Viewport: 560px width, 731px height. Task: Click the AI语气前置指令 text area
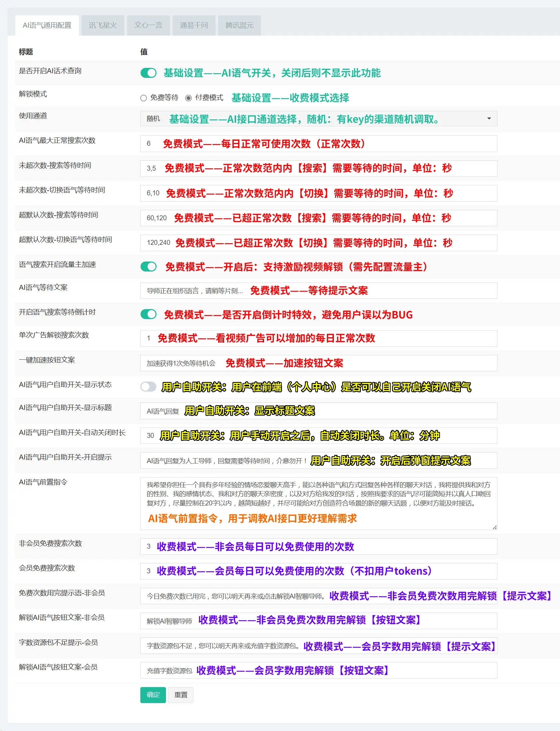(319, 503)
